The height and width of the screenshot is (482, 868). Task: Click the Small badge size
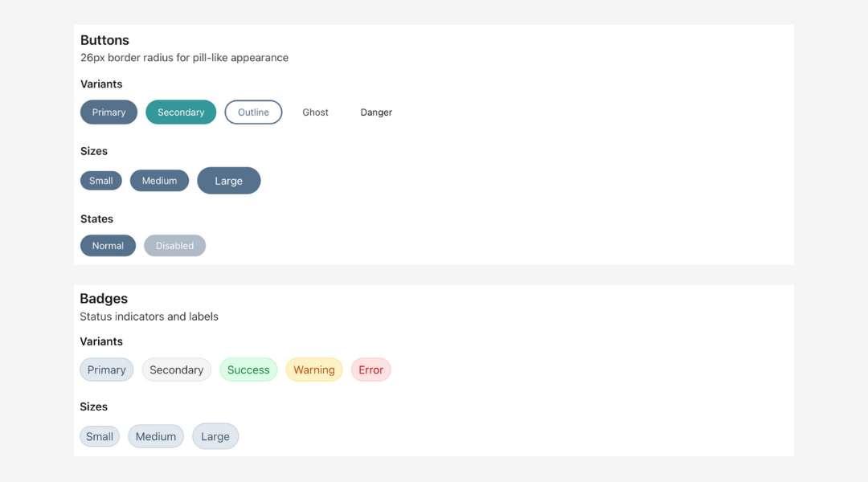tap(100, 436)
